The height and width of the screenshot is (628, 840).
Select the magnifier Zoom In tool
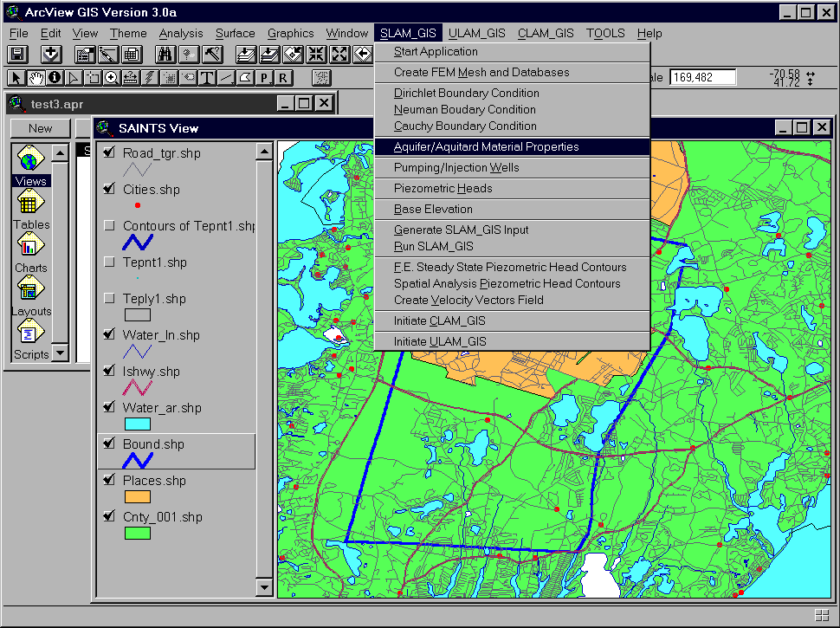[112, 78]
